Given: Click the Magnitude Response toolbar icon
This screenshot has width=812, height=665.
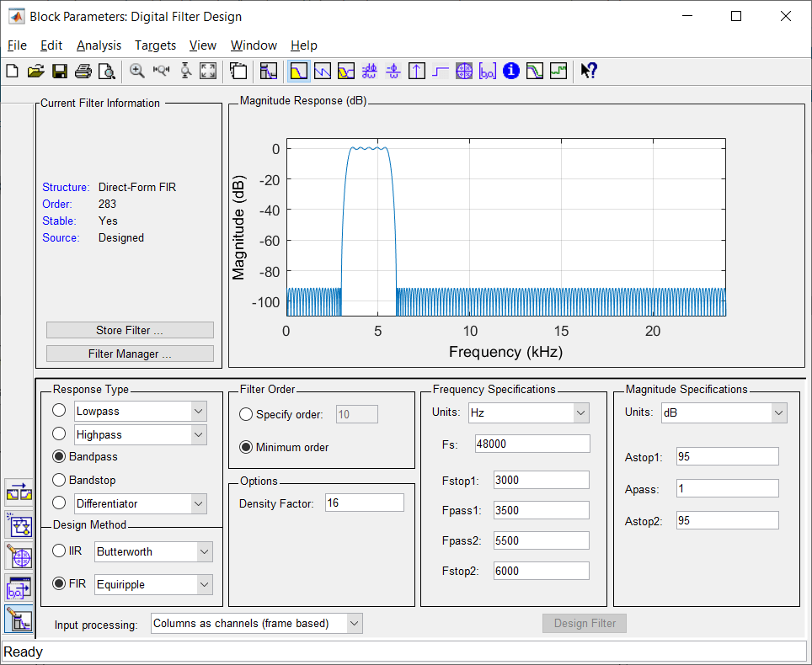Looking at the screenshot, I should click(x=298, y=72).
